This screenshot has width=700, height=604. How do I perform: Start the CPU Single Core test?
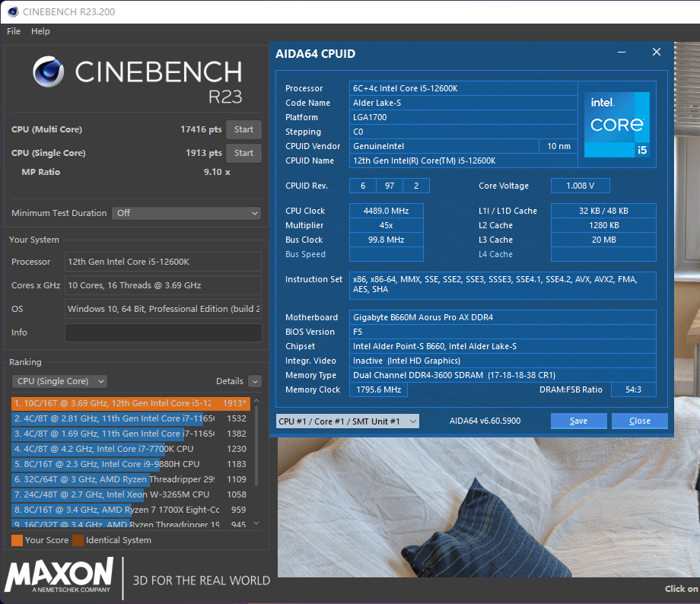pyautogui.click(x=243, y=153)
